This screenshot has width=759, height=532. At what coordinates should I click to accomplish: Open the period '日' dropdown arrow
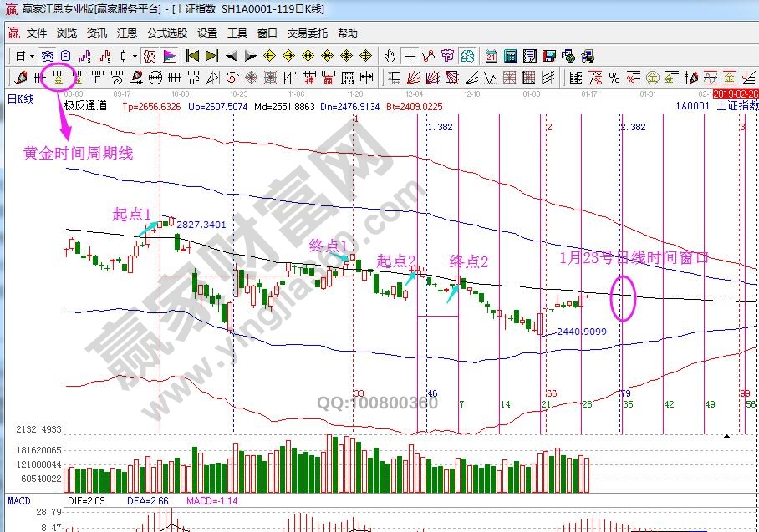pos(32,56)
